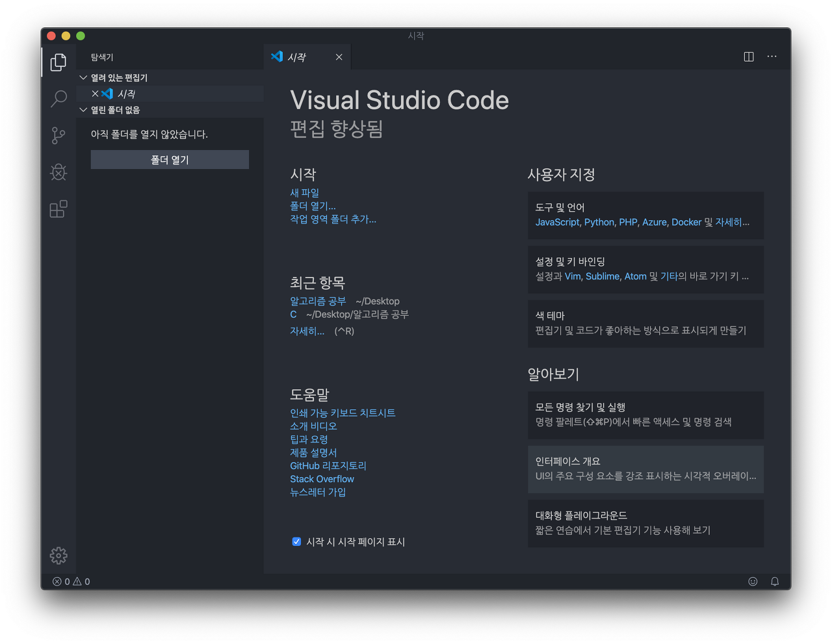Open the 제품 설명서 link
The width and height of the screenshot is (832, 644).
(x=313, y=452)
